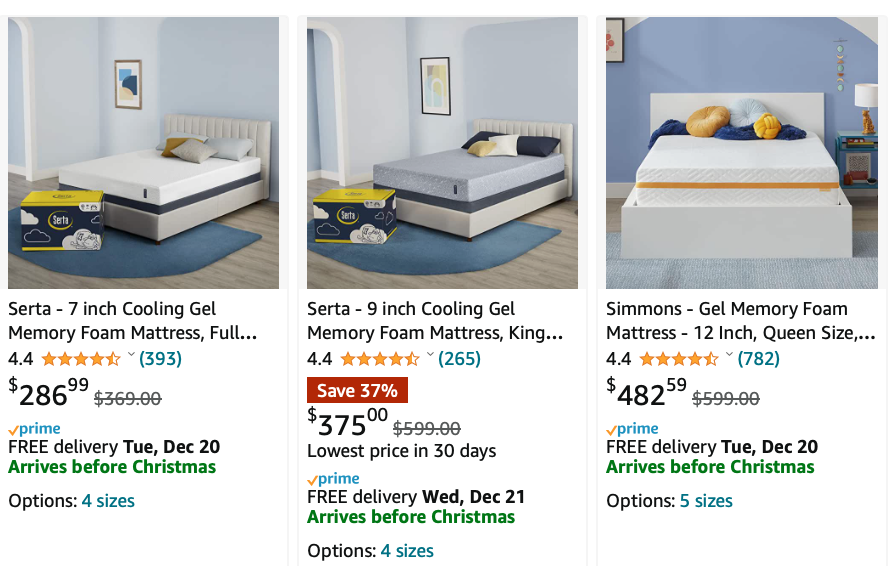Click Serta 7 inch Cooling Gel title
This screenshot has width=892, height=566.
tap(133, 321)
